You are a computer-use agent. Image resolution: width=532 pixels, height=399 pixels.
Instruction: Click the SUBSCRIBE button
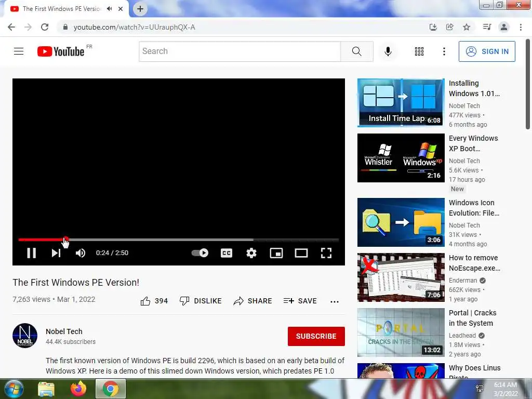pyautogui.click(x=316, y=336)
